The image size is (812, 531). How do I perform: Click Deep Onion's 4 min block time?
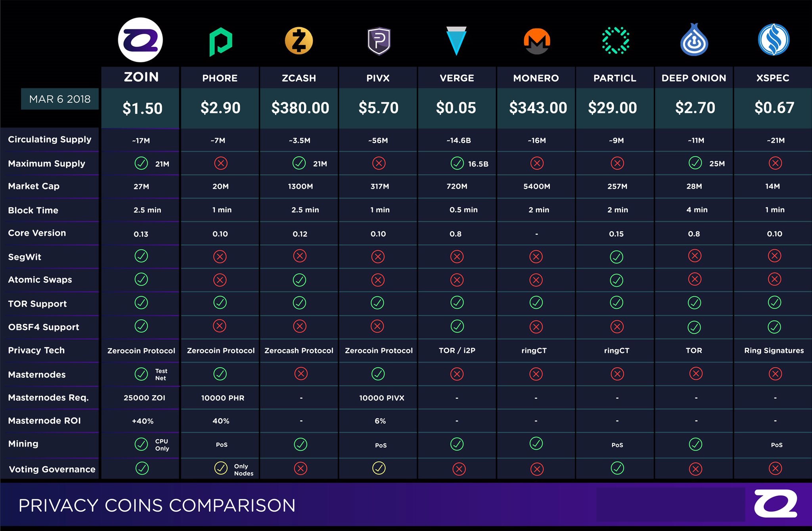(x=697, y=210)
